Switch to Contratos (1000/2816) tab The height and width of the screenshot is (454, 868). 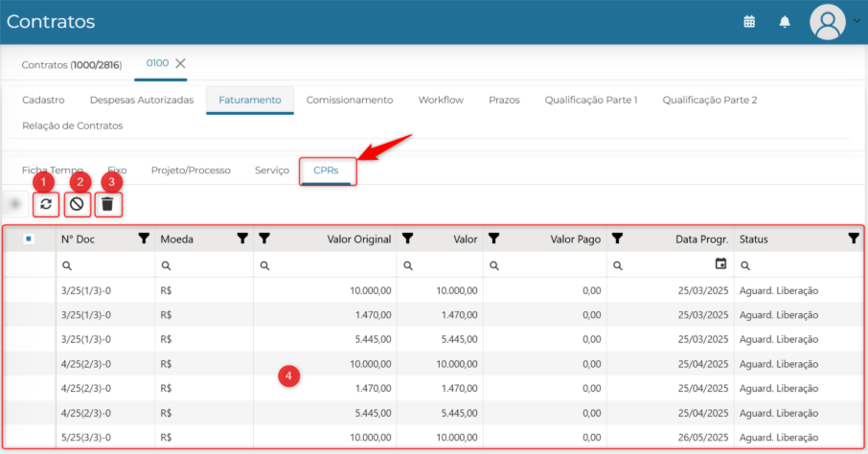(x=72, y=65)
